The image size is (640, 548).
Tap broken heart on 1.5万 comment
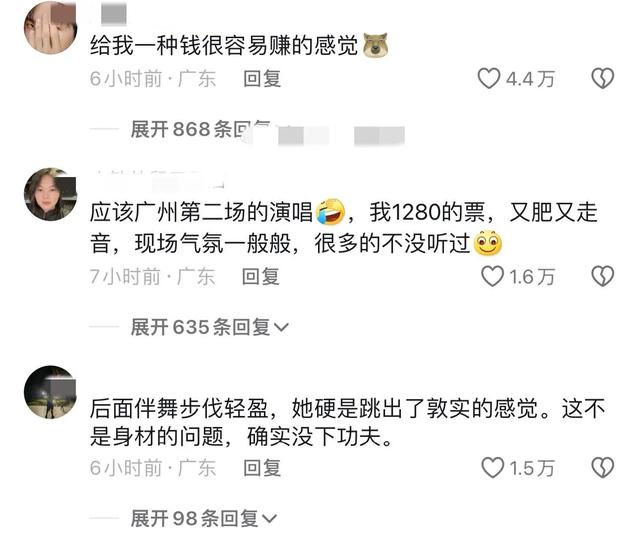click(602, 468)
